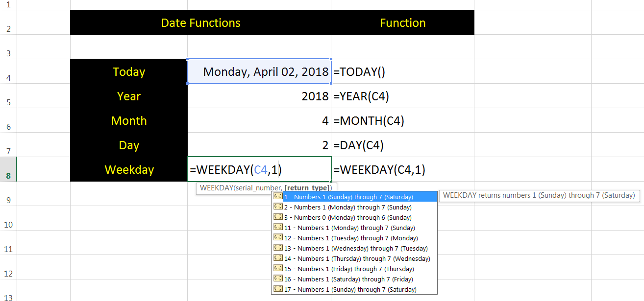Image resolution: width=644 pixels, height=301 pixels.
Task: Select "2 - Numbers 1 (Monday) through 7 (Sunday)"
Action: pos(348,207)
